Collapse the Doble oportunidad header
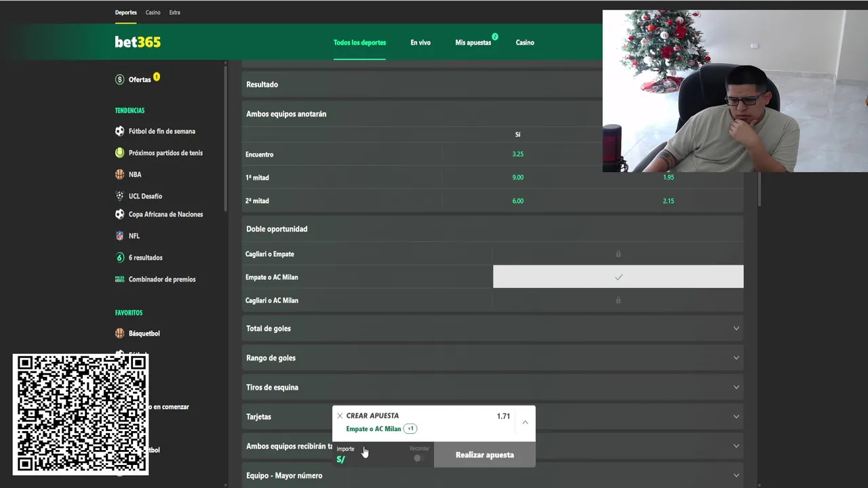 [492, 229]
